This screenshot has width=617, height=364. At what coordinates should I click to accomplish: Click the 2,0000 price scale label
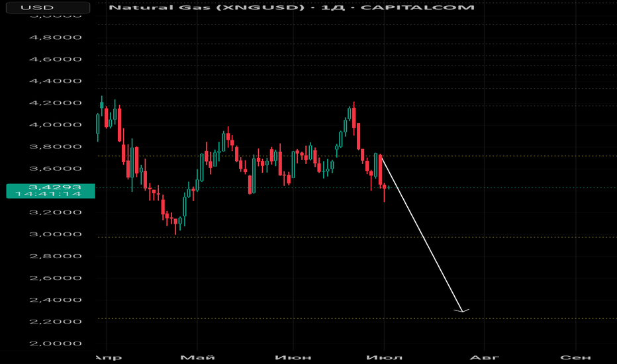[x=56, y=343]
